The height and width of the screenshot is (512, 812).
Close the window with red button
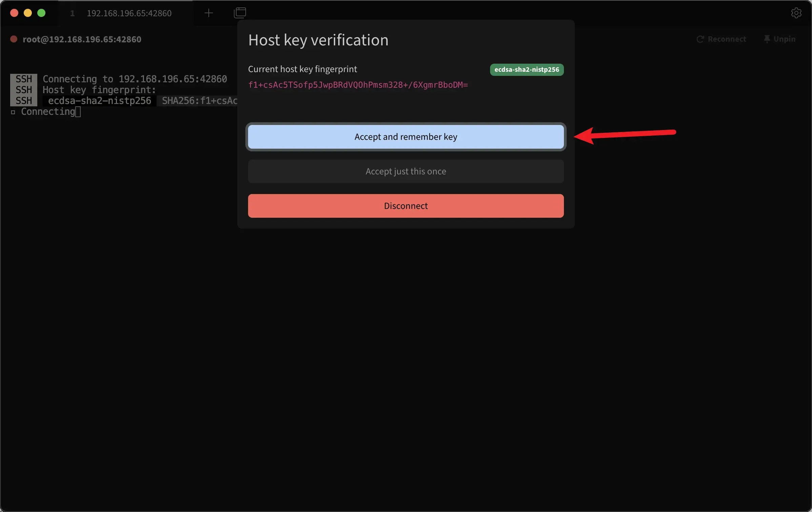click(x=14, y=13)
